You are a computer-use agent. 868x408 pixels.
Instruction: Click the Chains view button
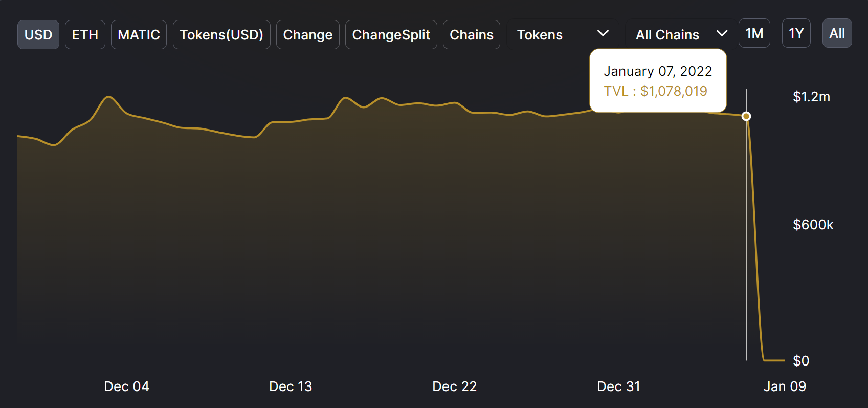click(471, 35)
